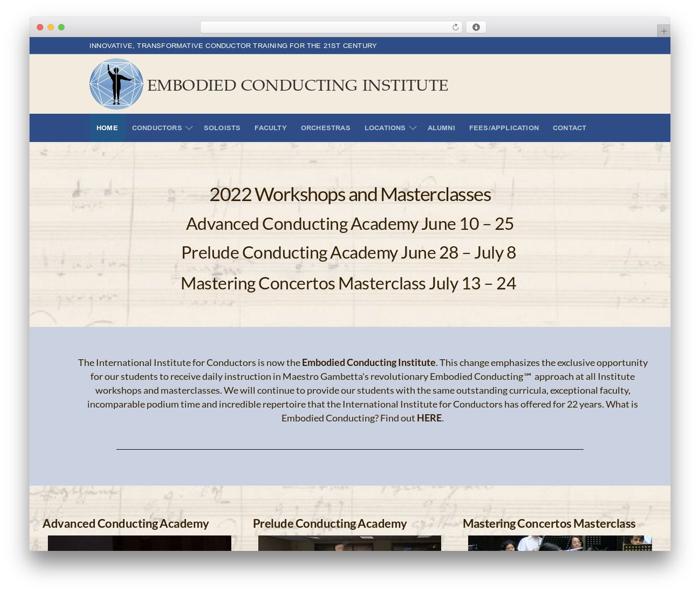Open the Advanced Conducting Academy heading link
Image resolution: width=700 pixels, height=593 pixels.
pyautogui.click(x=126, y=524)
